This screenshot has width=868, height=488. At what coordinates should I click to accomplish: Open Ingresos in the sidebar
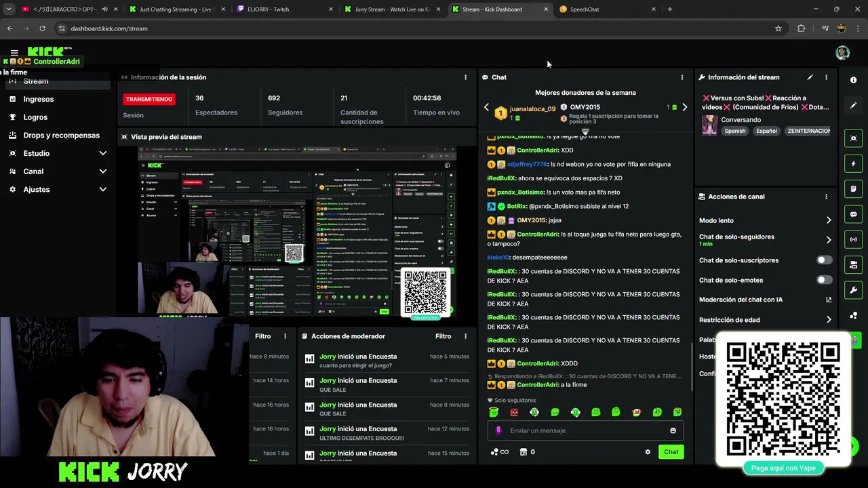(x=57, y=99)
